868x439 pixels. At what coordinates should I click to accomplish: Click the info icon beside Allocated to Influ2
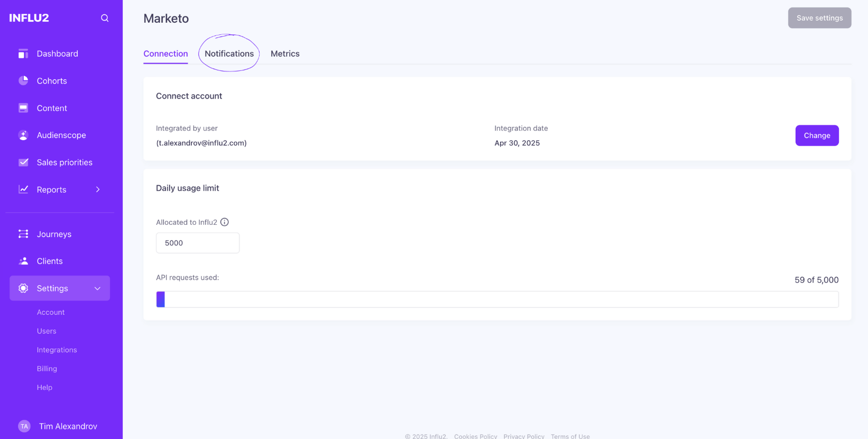[x=225, y=222]
